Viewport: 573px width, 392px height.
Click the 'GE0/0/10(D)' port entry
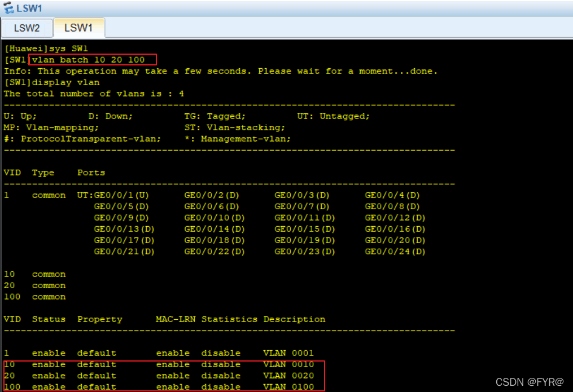[x=215, y=218]
